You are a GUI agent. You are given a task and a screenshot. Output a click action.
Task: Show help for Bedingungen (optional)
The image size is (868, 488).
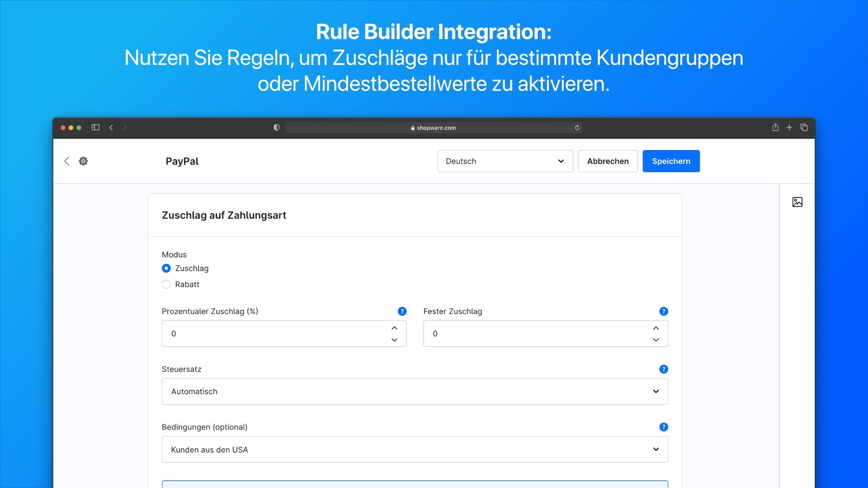tap(664, 427)
